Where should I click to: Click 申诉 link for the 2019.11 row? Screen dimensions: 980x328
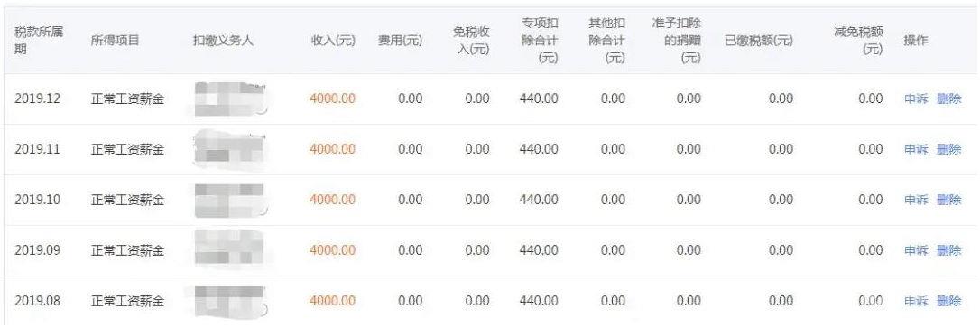pos(916,149)
